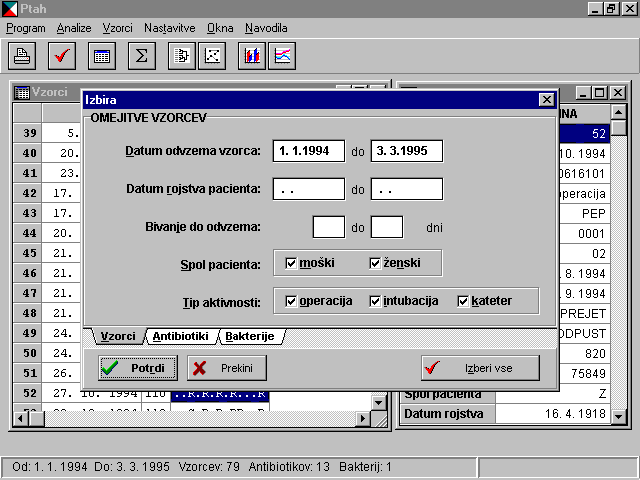Image resolution: width=640 pixels, height=480 pixels.
Task: Close the Izbira dialog
Action: pyautogui.click(x=547, y=100)
